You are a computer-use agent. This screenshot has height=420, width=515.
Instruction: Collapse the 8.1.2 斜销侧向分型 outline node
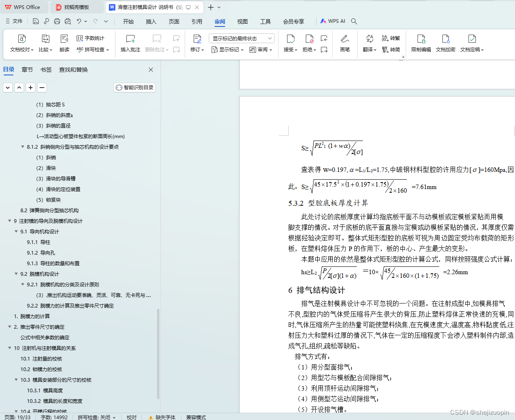(23, 147)
